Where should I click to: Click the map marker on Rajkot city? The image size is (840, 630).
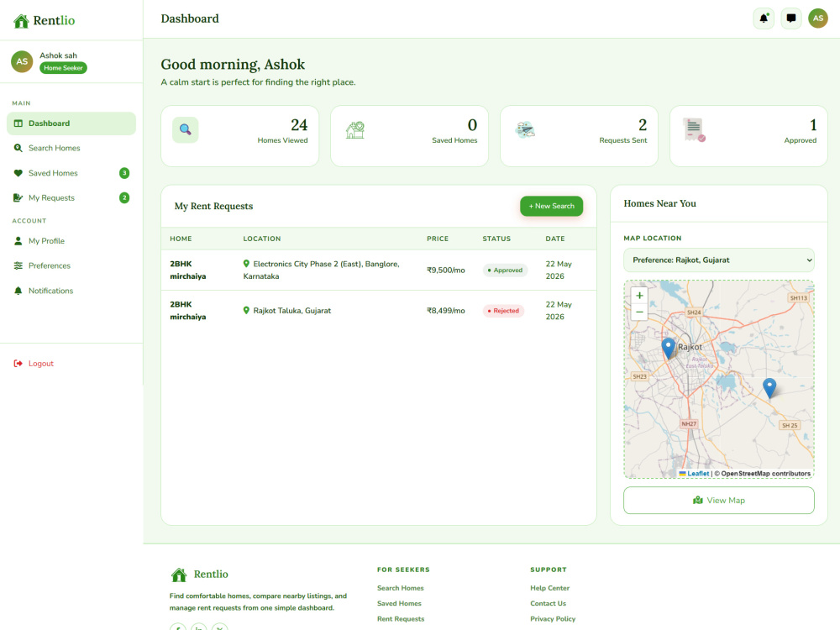[668, 349]
